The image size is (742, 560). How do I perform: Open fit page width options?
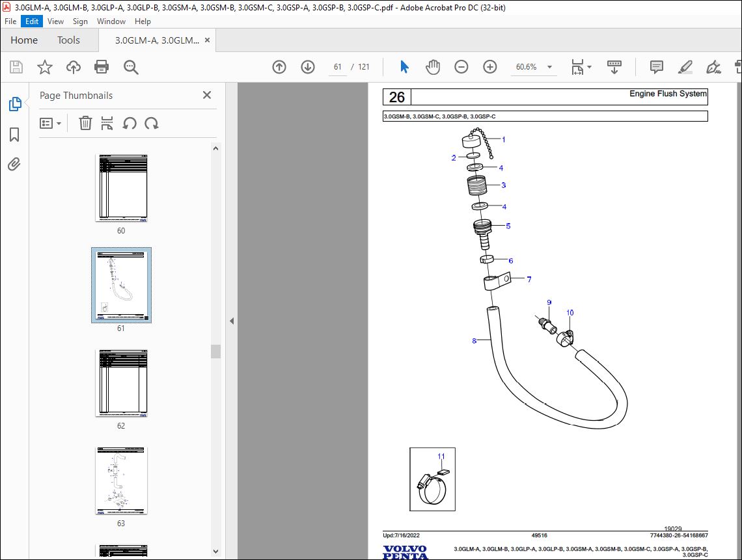pos(581,67)
